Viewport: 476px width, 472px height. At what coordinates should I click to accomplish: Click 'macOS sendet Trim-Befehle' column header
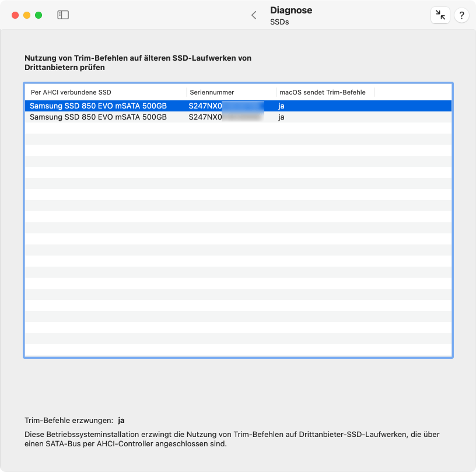(325, 92)
